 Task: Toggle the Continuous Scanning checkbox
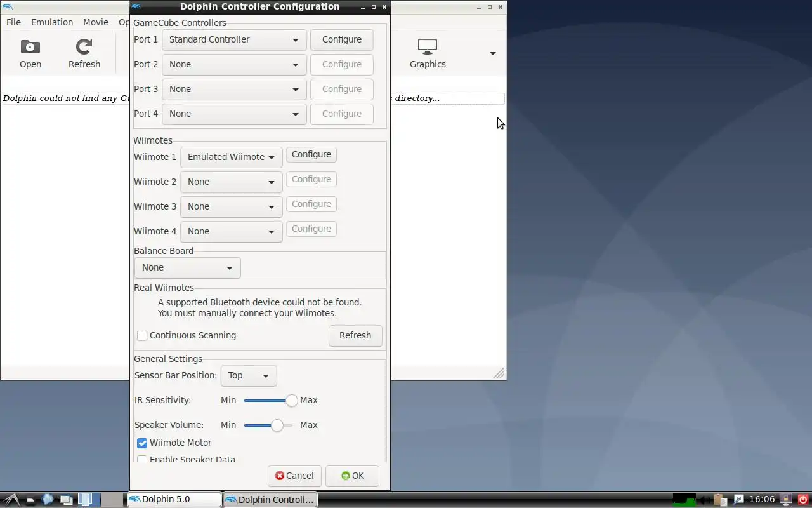pyautogui.click(x=142, y=335)
